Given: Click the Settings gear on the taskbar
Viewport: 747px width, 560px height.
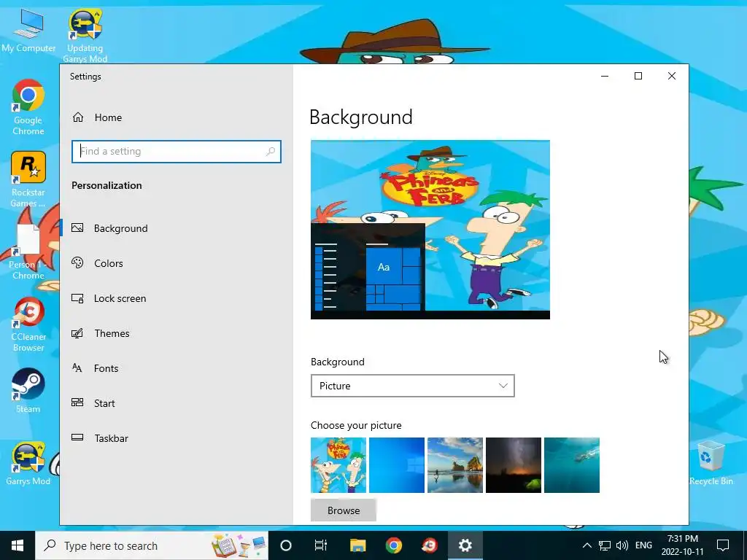Looking at the screenshot, I should (465, 545).
